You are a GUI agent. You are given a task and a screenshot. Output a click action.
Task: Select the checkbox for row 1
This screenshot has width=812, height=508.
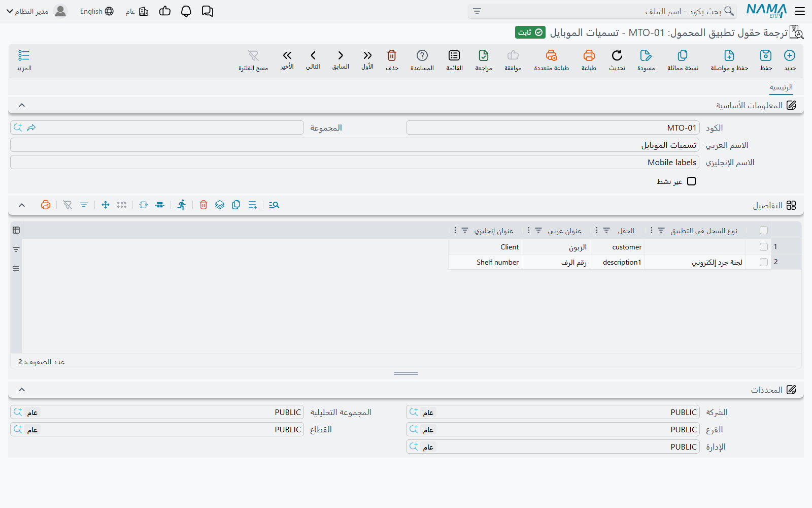pyautogui.click(x=764, y=247)
